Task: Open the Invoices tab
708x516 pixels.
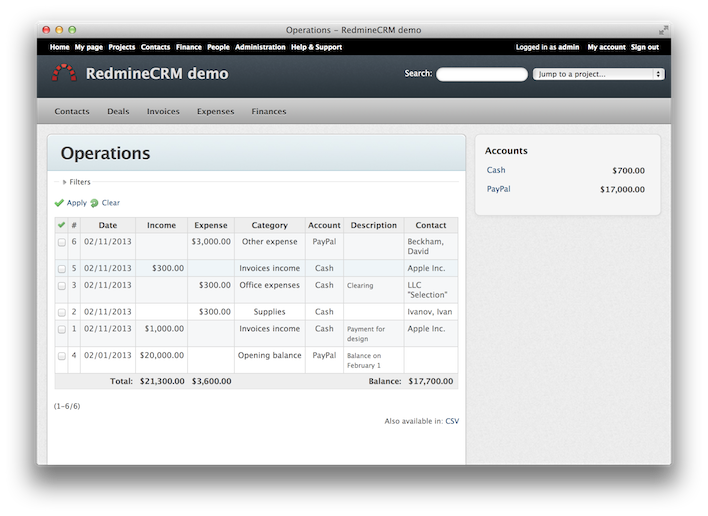Action: [163, 111]
